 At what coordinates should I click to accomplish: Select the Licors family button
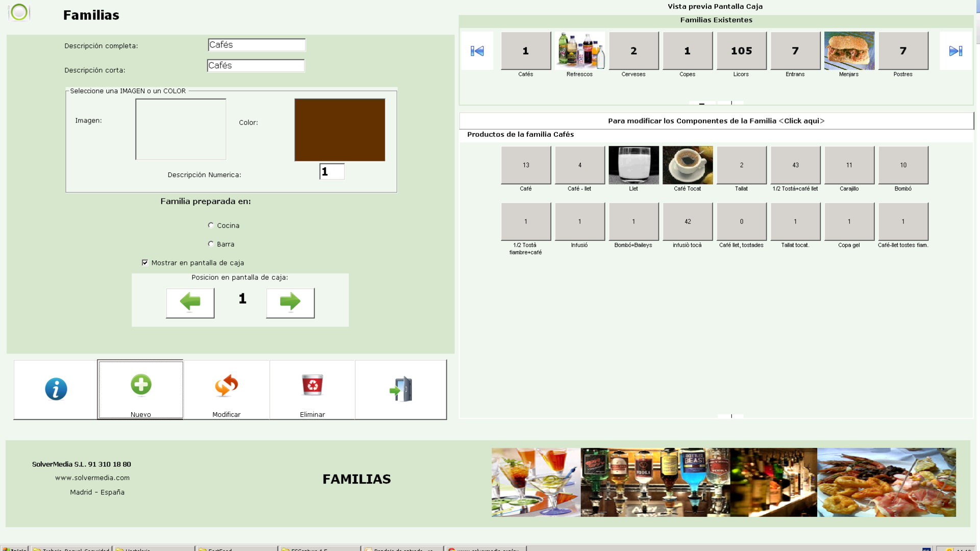[741, 51]
